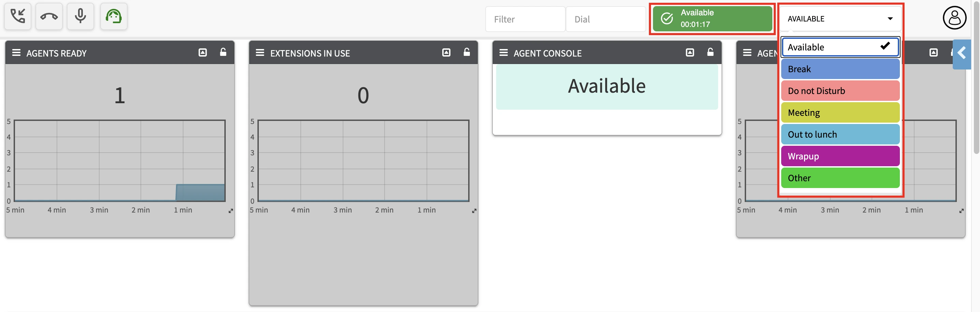Open the Agent Console hamburger menu

503,53
